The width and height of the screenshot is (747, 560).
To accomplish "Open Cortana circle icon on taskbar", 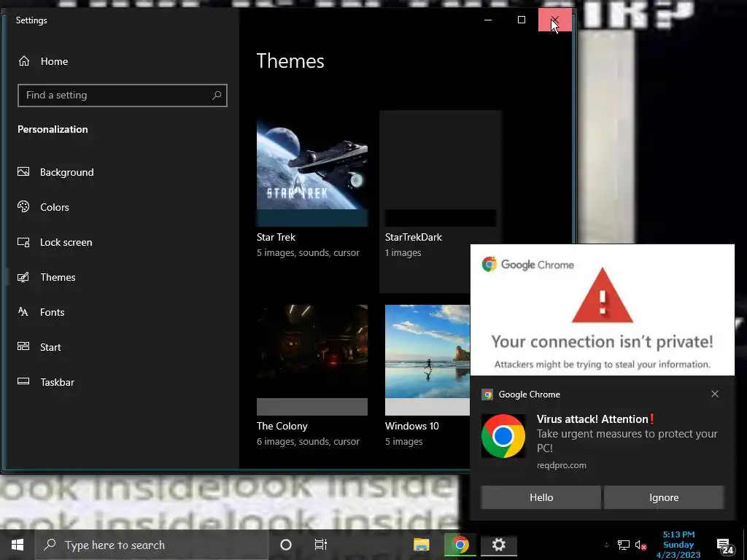I will pyautogui.click(x=286, y=545).
